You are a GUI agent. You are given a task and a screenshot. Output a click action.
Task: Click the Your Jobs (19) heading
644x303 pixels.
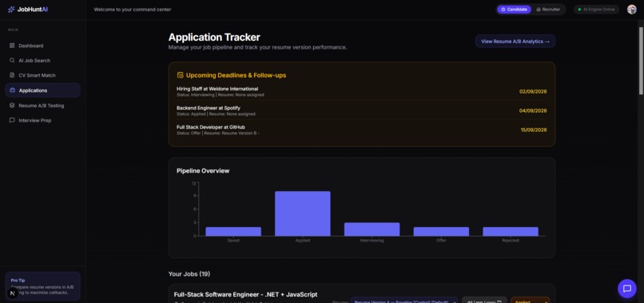point(189,273)
